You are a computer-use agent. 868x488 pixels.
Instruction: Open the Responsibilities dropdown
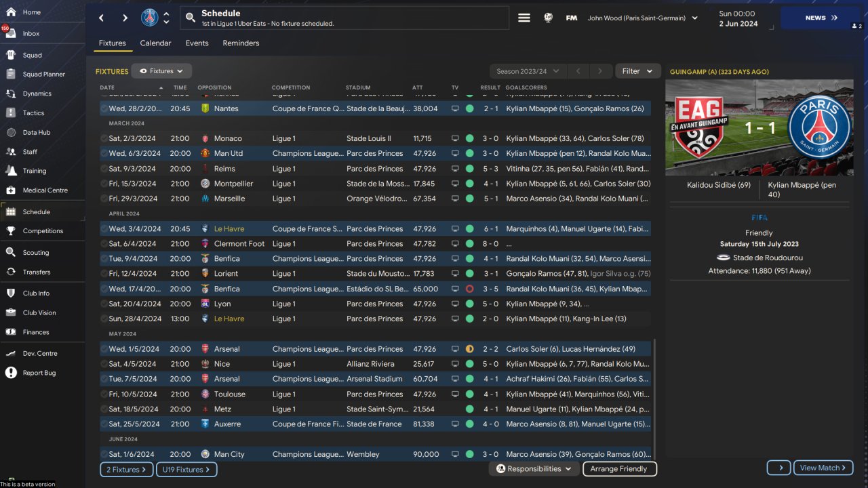click(x=534, y=469)
